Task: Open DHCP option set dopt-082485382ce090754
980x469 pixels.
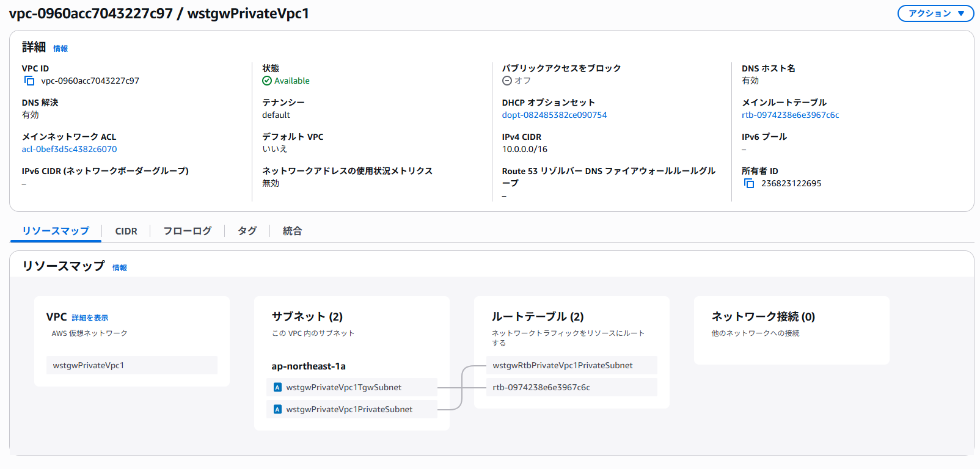Action: click(554, 115)
